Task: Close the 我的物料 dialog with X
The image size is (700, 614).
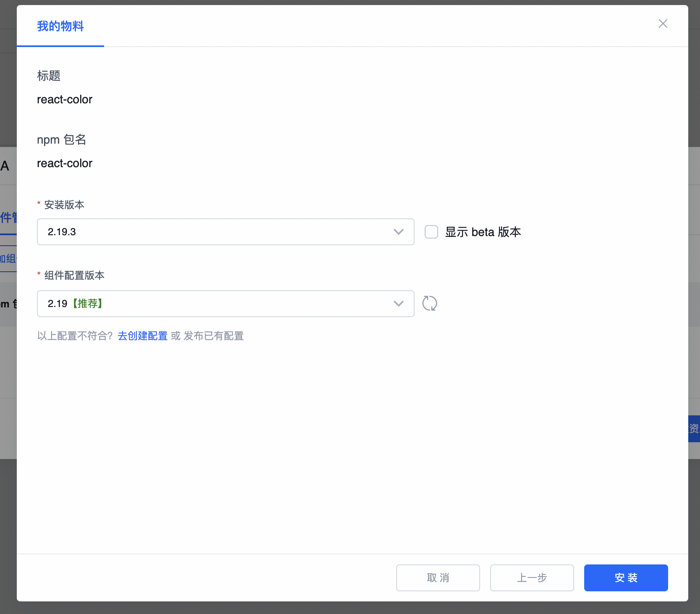Action: click(x=663, y=24)
